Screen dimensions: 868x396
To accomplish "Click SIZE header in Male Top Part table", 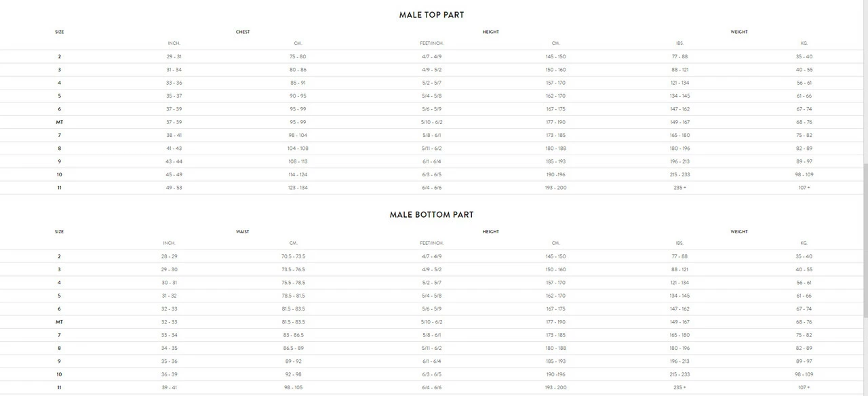I will point(59,32).
